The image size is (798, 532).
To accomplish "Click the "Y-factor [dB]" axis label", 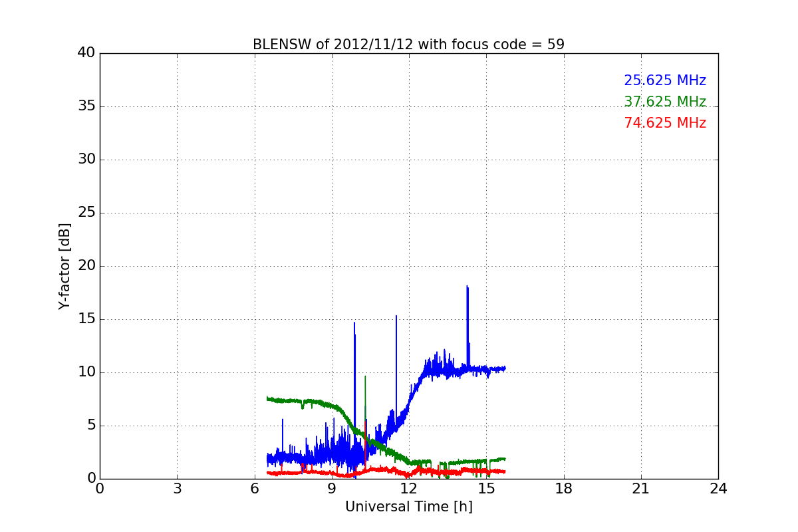I will (x=65, y=266).
